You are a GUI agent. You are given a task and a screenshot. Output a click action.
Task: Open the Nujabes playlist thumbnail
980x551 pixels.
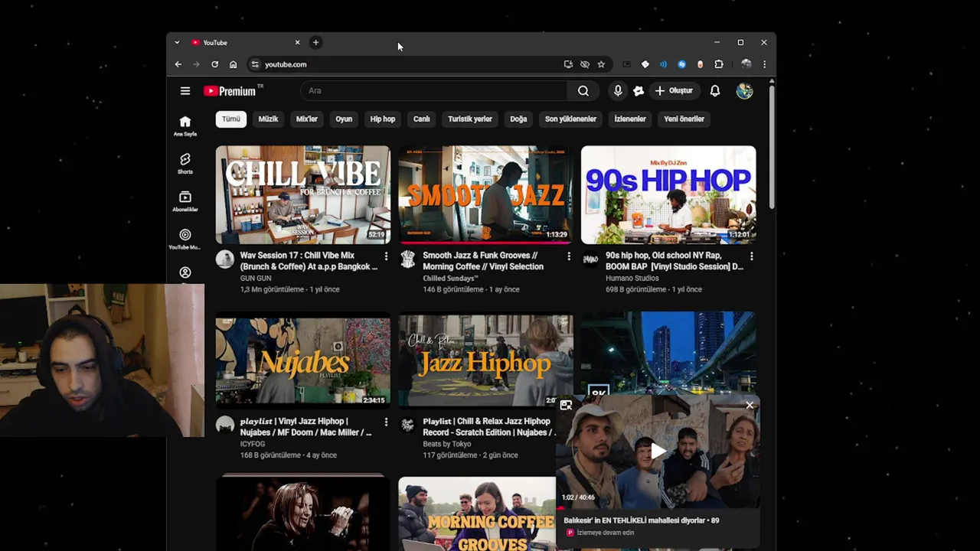303,360
